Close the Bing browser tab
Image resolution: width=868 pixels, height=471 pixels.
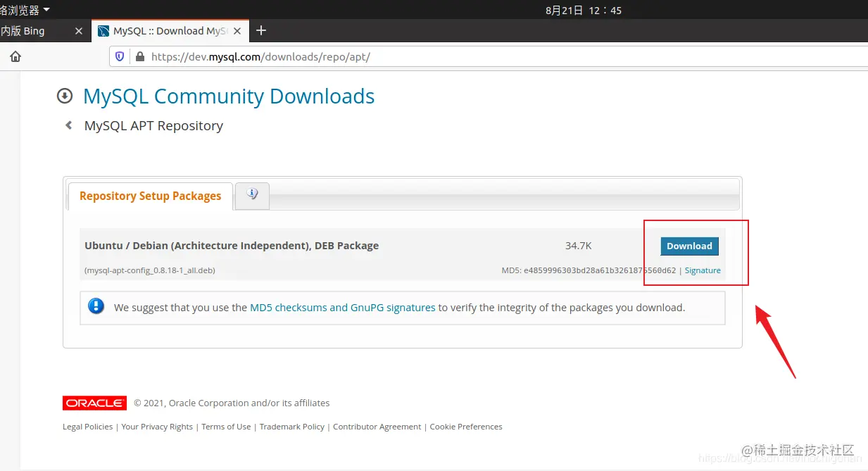[79, 31]
